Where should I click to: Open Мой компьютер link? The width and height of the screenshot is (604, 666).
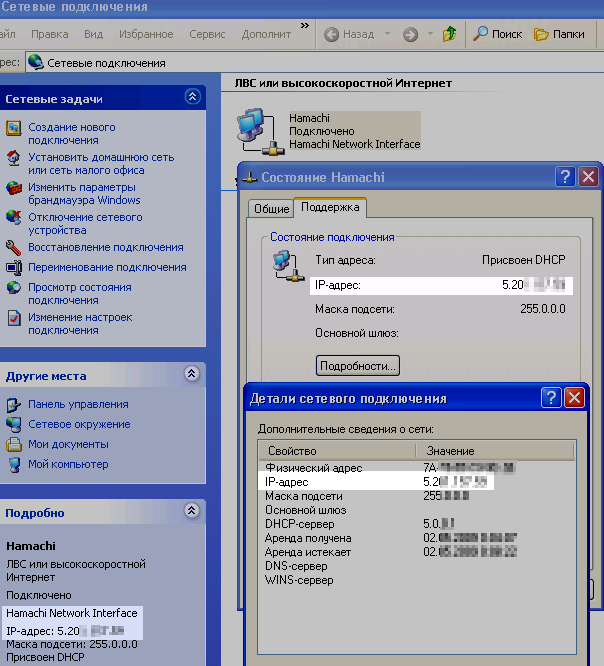[x=68, y=464]
